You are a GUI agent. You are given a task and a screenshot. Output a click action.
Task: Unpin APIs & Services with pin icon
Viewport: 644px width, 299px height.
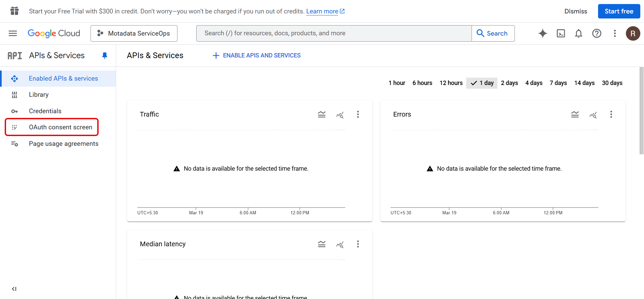105,55
